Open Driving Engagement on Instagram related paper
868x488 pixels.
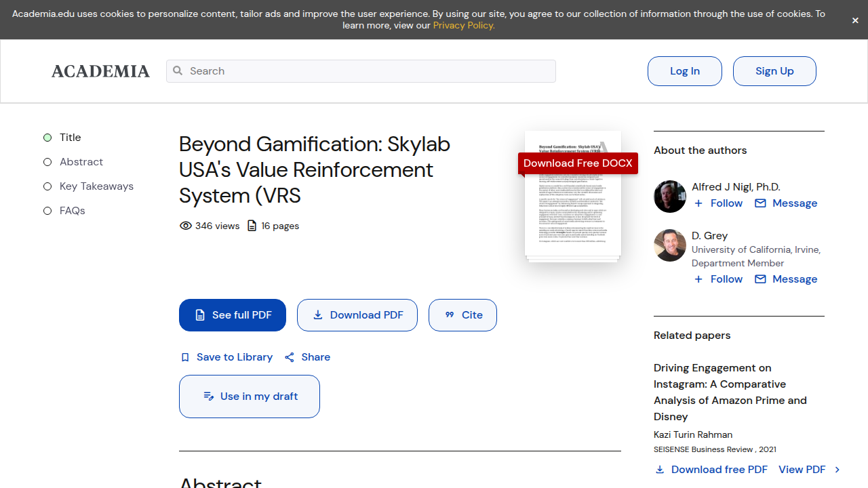(730, 392)
